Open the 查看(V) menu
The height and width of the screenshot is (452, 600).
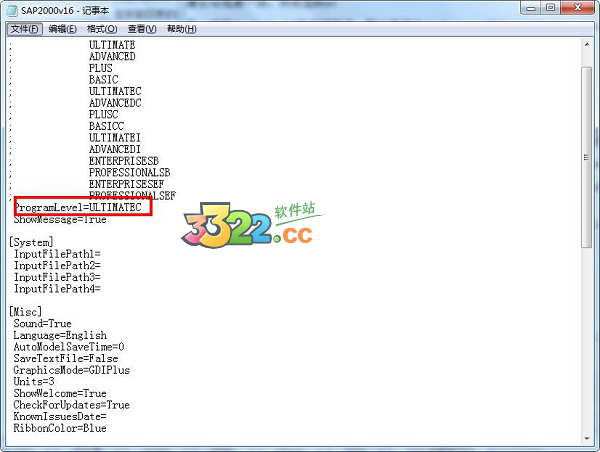tap(142, 29)
